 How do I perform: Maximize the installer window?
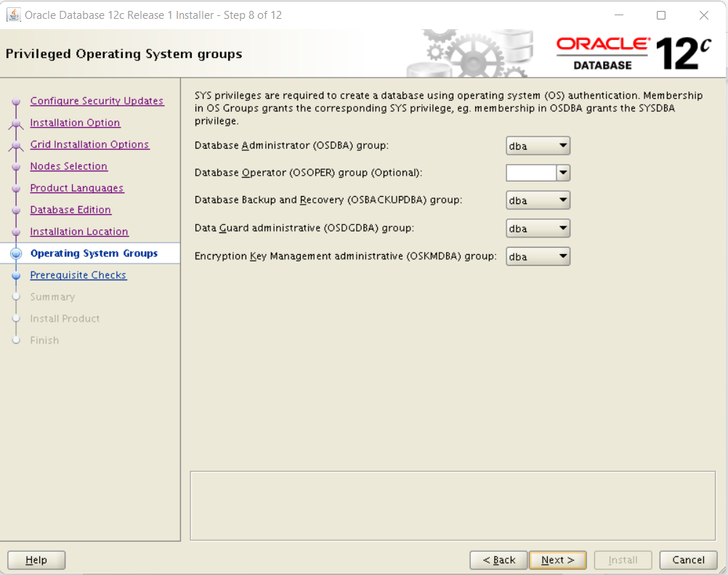click(x=661, y=15)
